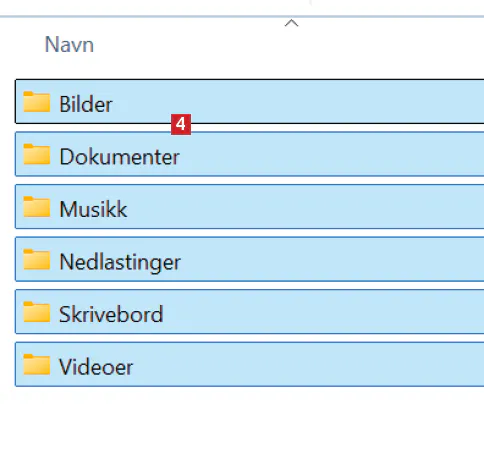Click the Skrivebord folder name text
The height and width of the screenshot is (457, 484).
tap(111, 314)
